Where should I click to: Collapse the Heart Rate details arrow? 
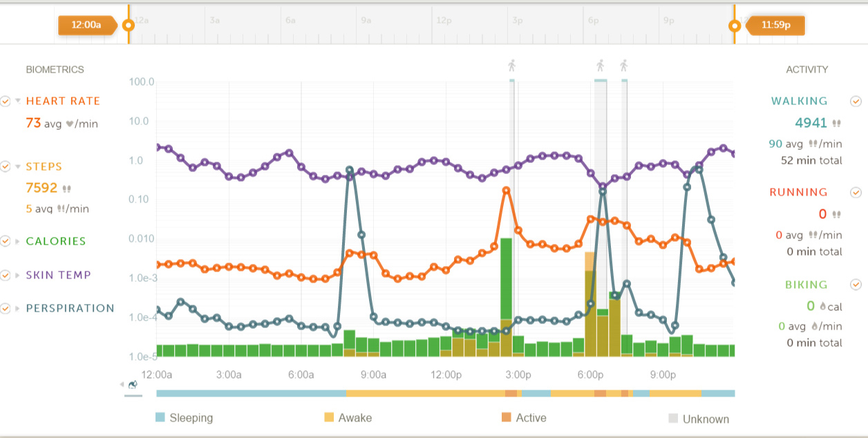click(x=18, y=101)
